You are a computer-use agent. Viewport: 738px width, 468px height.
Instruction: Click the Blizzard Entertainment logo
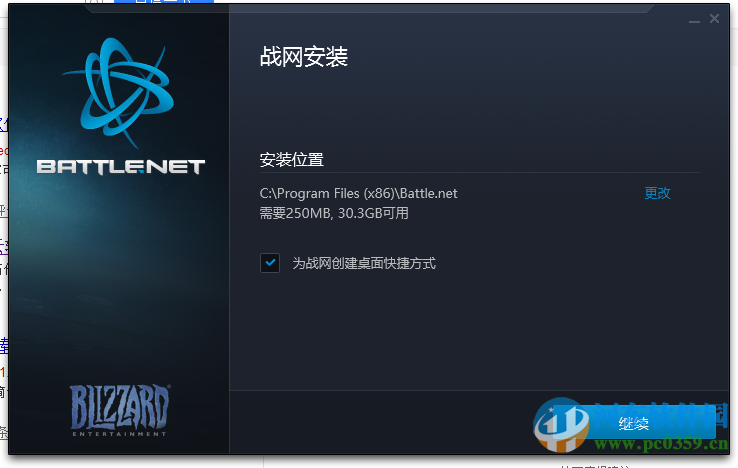120,411
